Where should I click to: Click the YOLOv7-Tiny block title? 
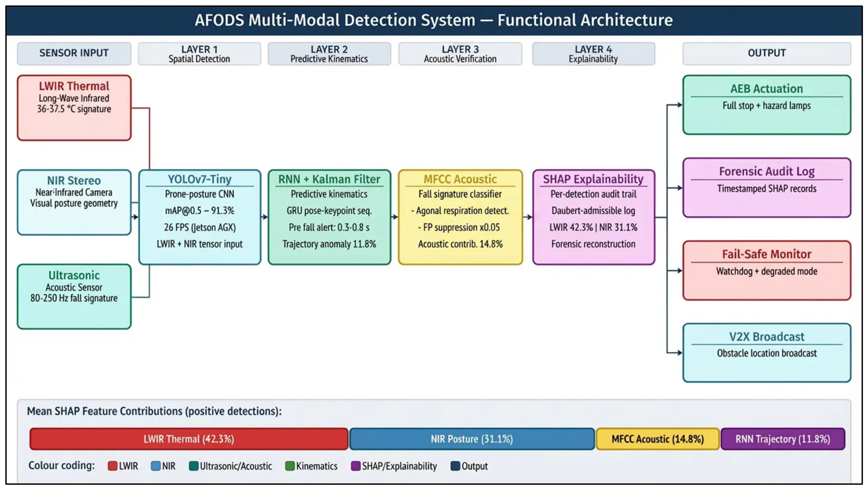(x=200, y=179)
